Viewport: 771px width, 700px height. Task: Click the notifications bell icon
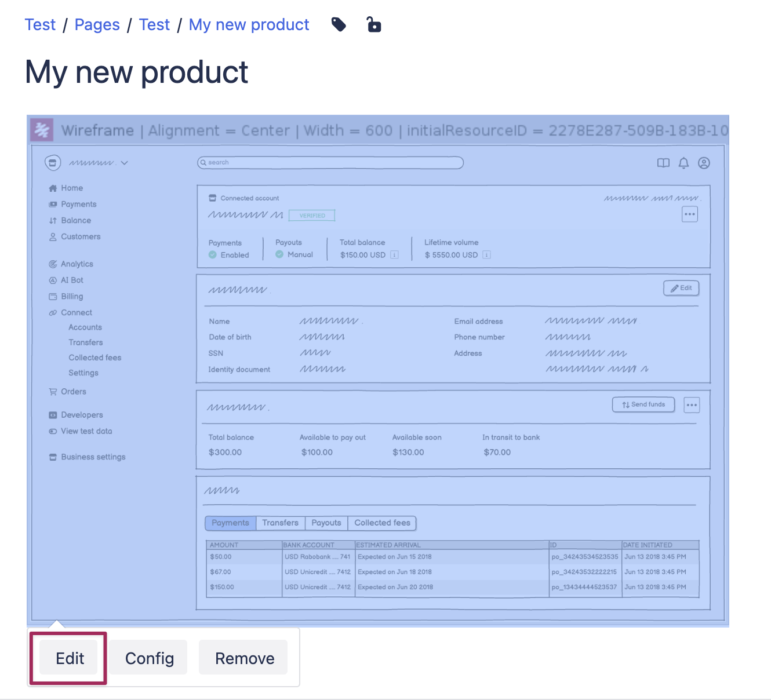(x=683, y=163)
